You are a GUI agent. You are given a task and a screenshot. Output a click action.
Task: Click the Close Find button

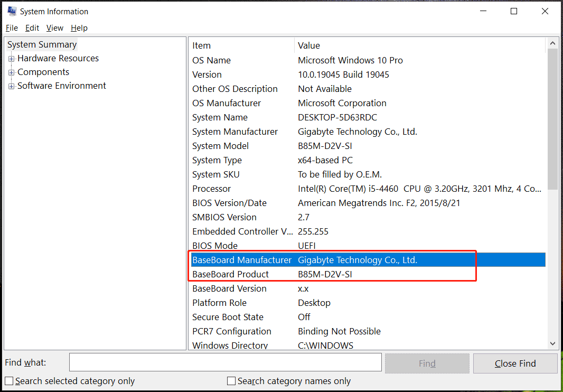[x=515, y=363]
